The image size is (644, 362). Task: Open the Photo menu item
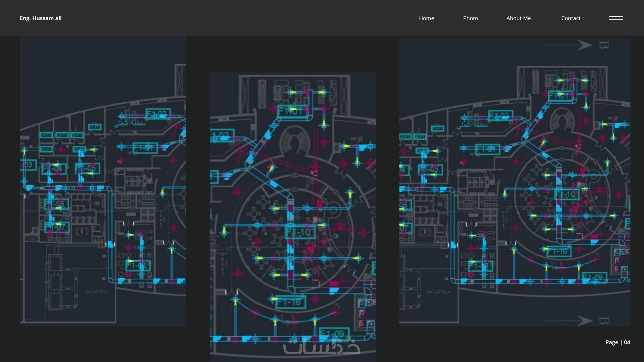coord(470,18)
